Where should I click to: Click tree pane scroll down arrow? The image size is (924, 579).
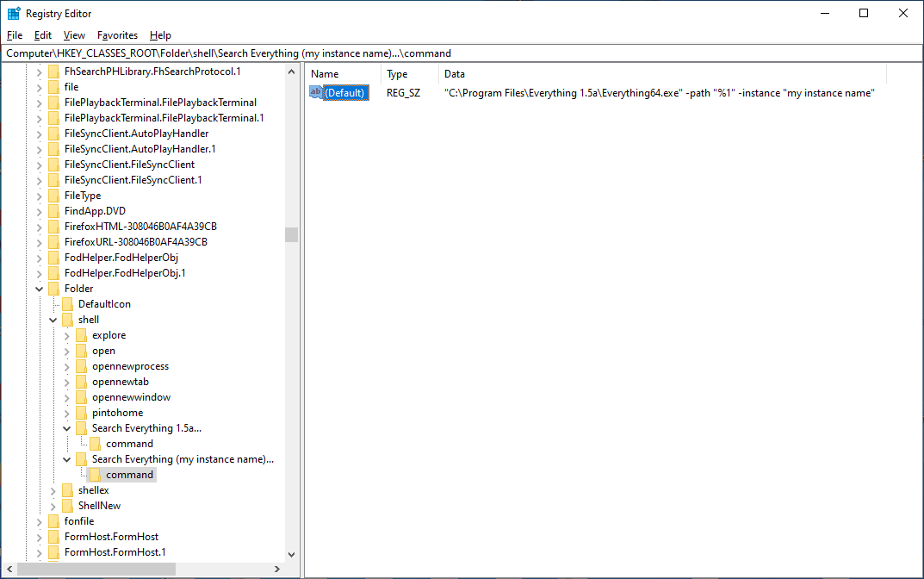tap(291, 554)
